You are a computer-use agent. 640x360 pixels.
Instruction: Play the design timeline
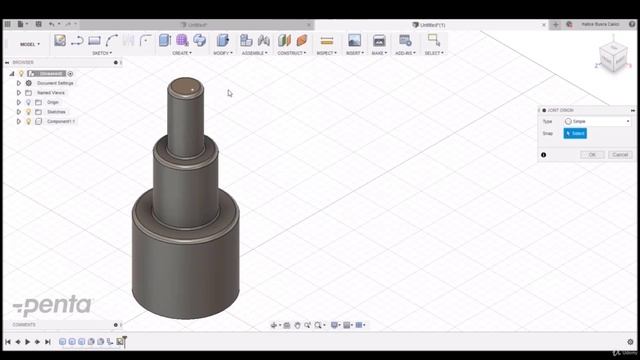(28, 342)
